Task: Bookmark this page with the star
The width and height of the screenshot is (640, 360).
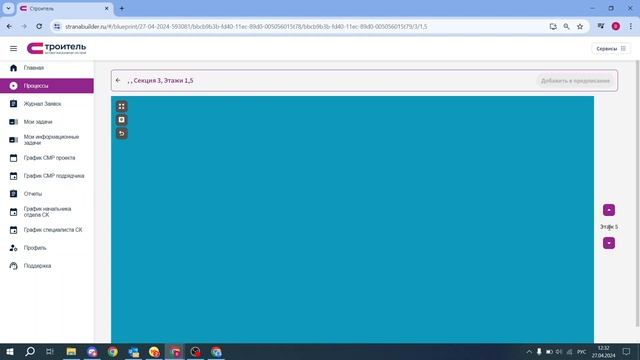Action: coord(580,27)
